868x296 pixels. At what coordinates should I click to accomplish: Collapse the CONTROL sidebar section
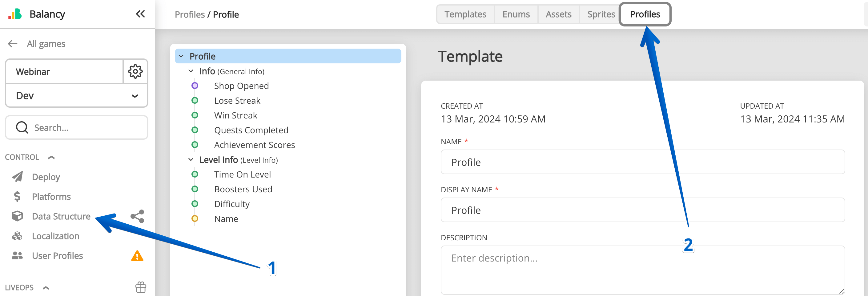51,157
